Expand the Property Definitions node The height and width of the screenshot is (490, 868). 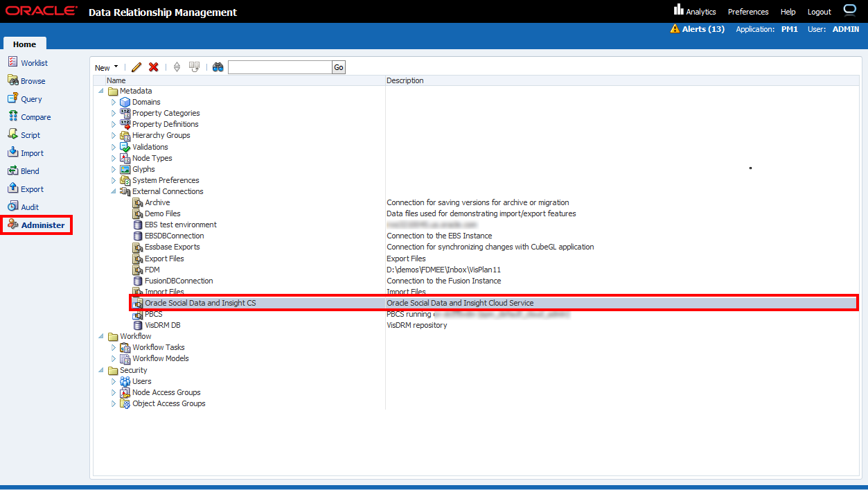pyautogui.click(x=114, y=124)
